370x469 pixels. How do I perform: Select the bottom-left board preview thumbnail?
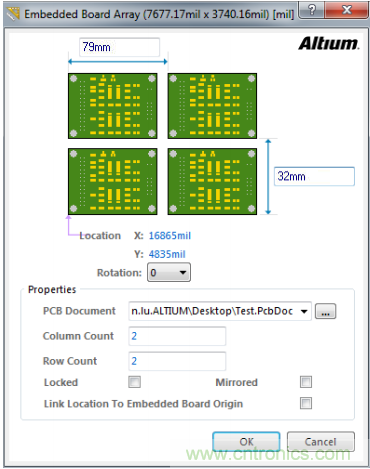(113, 181)
